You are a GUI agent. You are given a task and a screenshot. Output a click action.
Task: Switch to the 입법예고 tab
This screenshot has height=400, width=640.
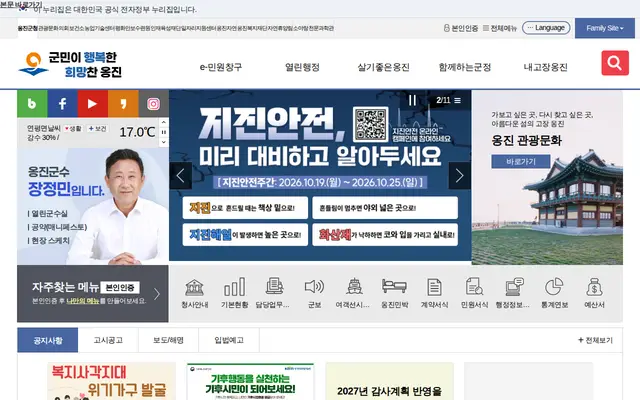(x=229, y=340)
